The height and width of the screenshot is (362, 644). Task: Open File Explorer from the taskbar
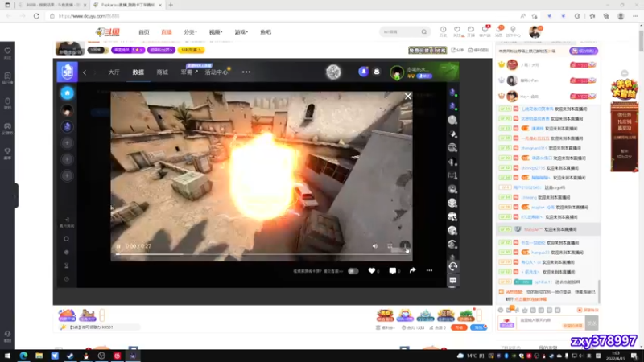(x=39, y=356)
